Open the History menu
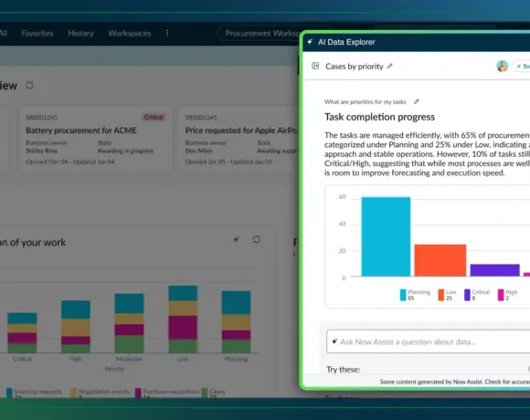 [x=80, y=34]
